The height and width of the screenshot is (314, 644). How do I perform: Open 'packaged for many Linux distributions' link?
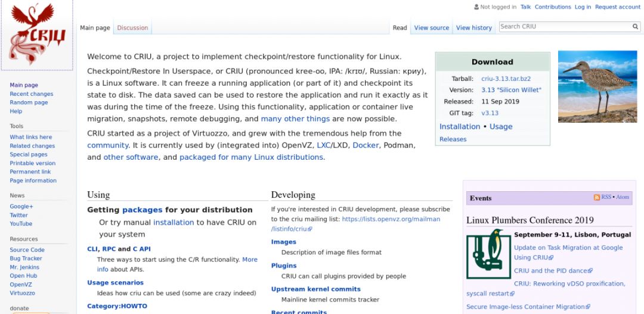[252, 157]
